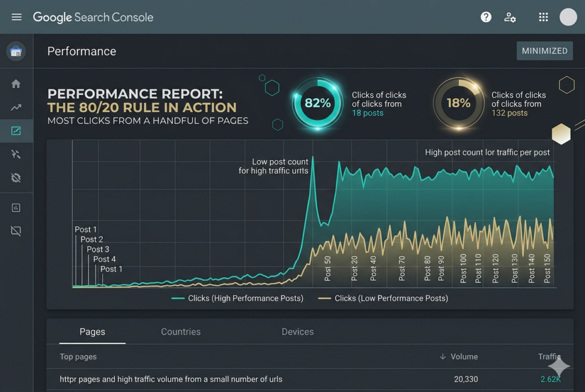The width and height of the screenshot is (585, 392).
Task: Open user settings person-gear icon
Action: click(510, 17)
